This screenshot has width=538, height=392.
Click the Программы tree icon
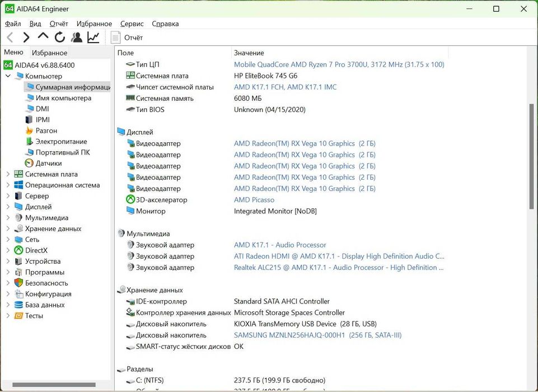pyautogui.click(x=18, y=272)
